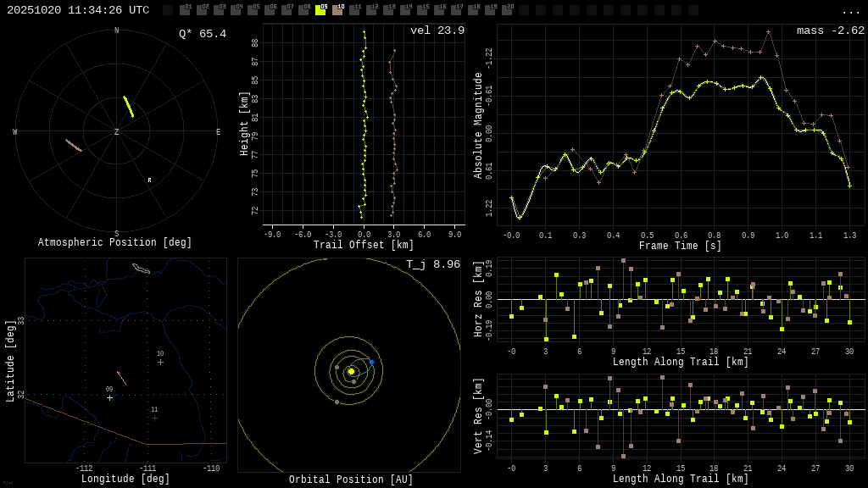Click the blue Earth dot in orbit view
Screen dimensions: 868x488
click(x=371, y=362)
